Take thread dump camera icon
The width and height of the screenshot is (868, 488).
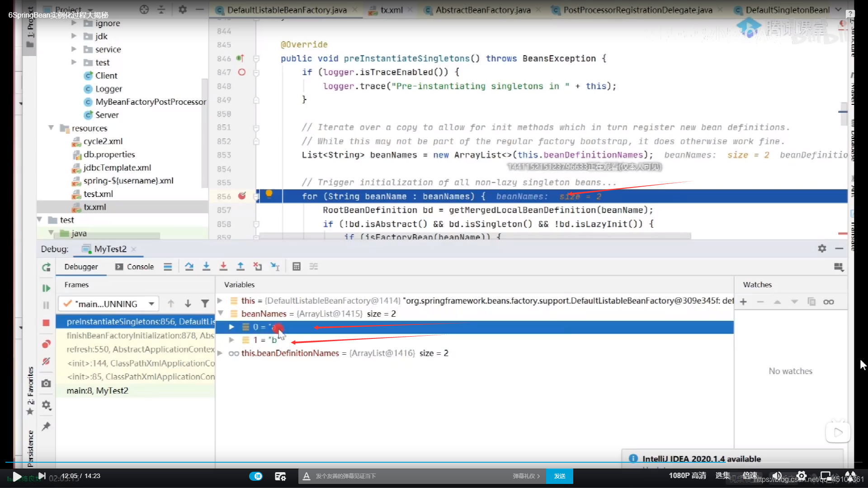click(46, 383)
